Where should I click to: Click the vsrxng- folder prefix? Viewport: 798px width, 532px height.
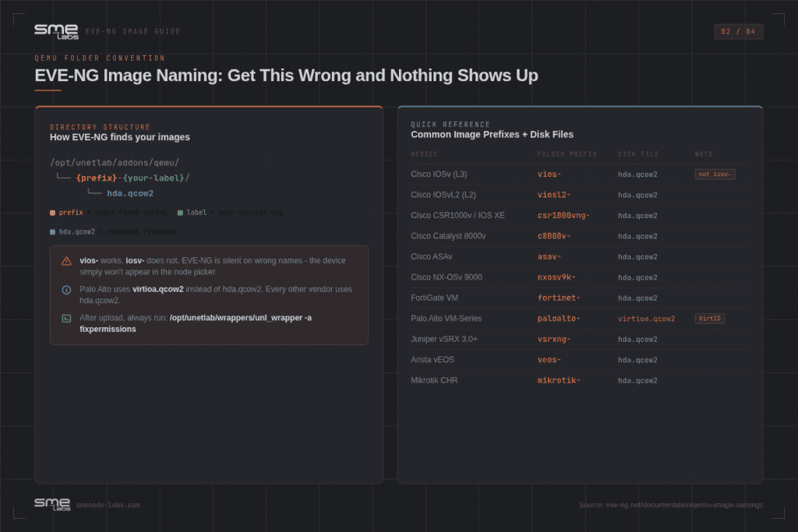pyautogui.click(x=554, y=340)
